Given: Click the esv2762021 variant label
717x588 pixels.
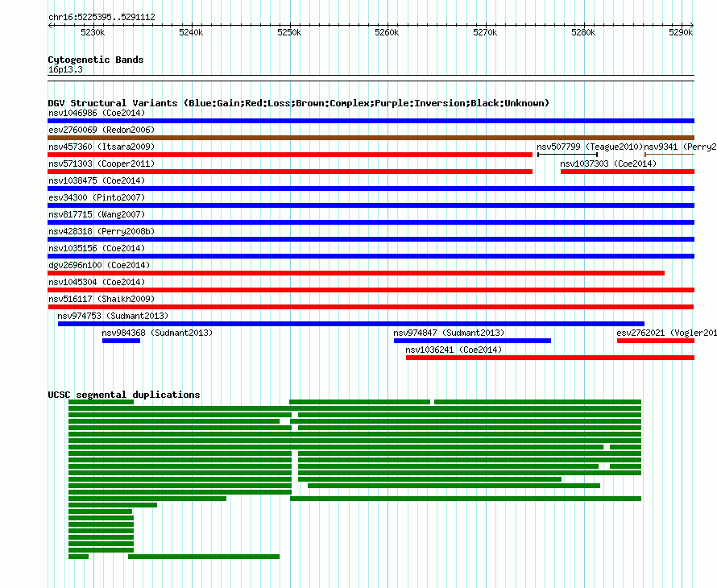Looking at the screenshot, I should click(665, 333).
